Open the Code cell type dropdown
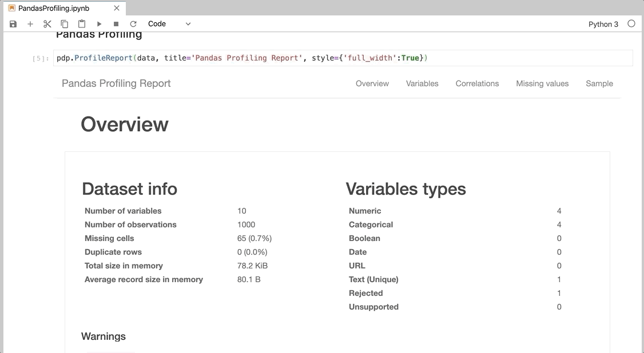The width and height of the screenshot is (644, 353). 169,24
